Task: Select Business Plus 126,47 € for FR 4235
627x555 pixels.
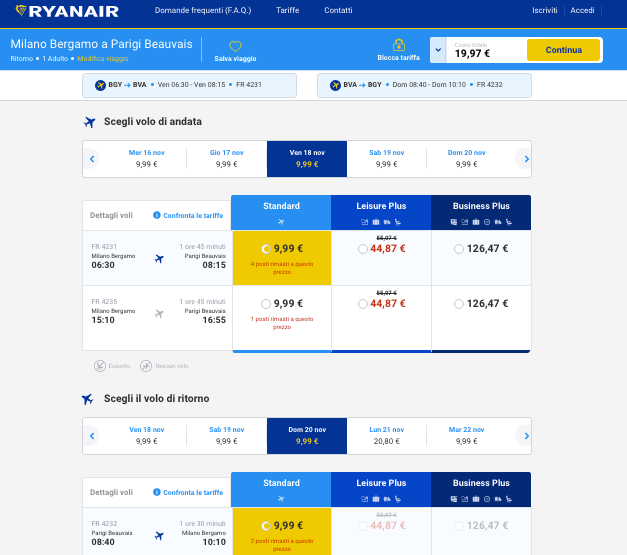Action: coord(458,303)
